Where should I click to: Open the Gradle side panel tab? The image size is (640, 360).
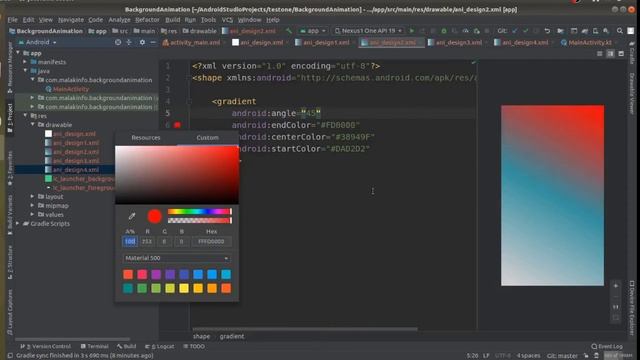(x=631, y=52)
